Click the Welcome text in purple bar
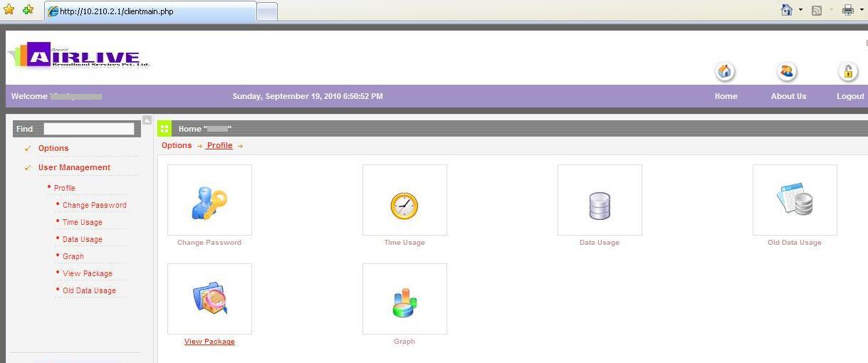868x363 pixels. point(29,96)
